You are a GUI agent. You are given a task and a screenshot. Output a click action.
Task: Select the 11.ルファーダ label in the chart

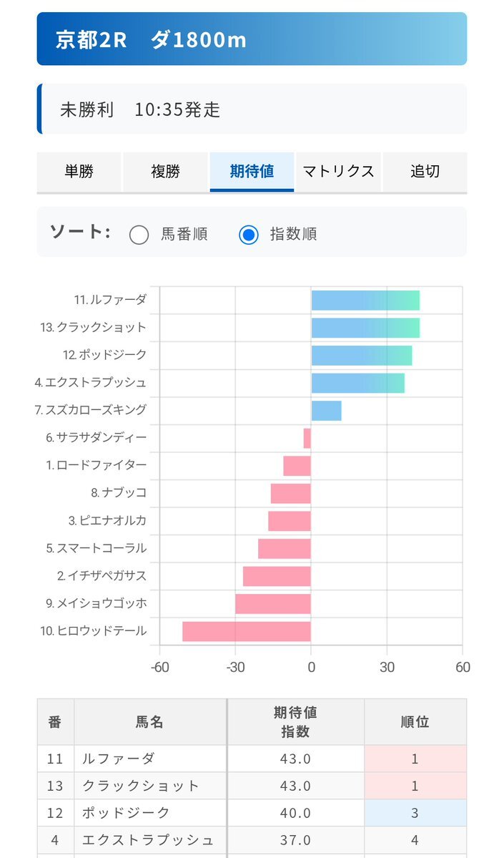point(107,301)
